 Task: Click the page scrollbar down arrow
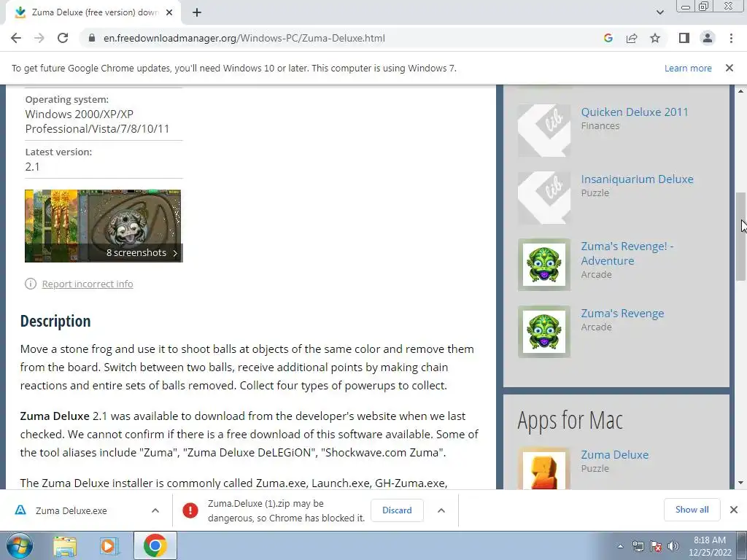click(741, 483)
